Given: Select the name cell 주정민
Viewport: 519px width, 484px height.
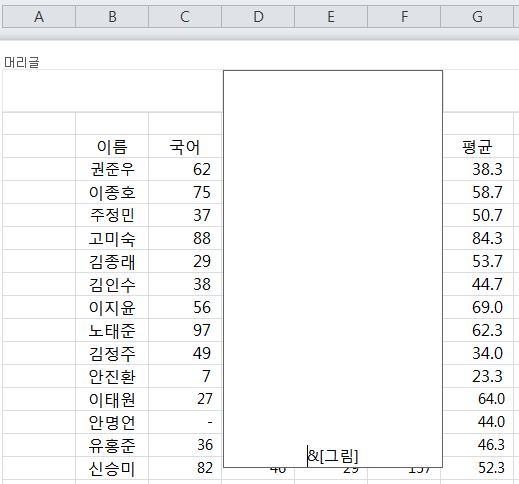Looking at the screenshot, I should pos(112,215).
